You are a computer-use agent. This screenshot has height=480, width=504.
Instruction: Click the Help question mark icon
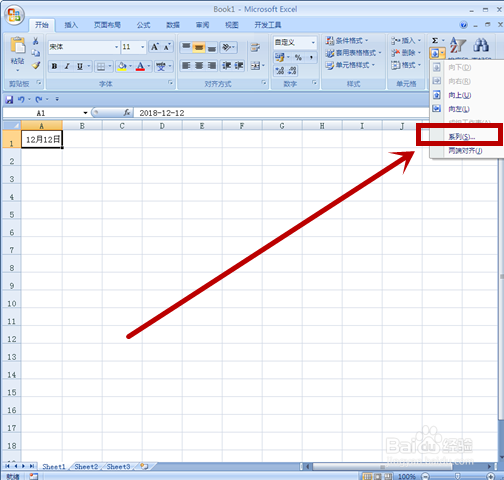[463, 25]
